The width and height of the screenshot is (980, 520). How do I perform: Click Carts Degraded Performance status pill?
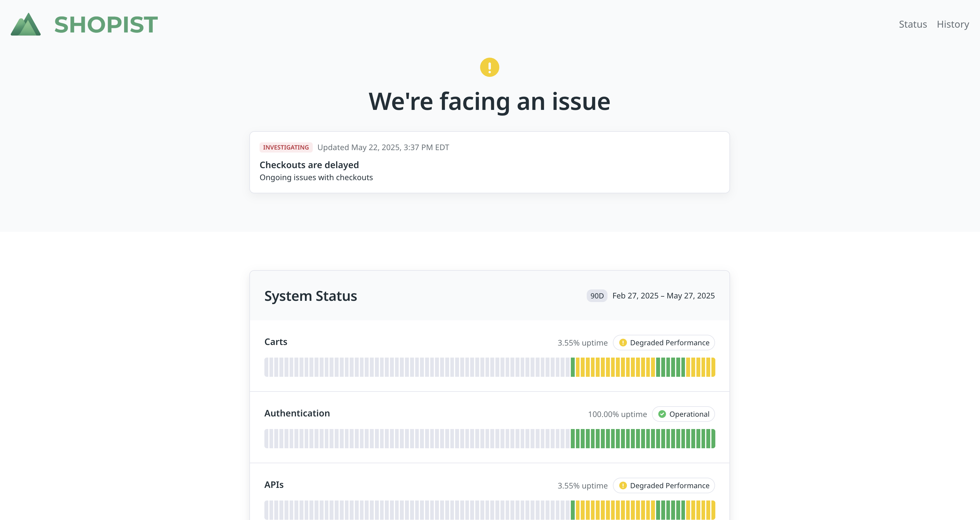coord(664,343)
